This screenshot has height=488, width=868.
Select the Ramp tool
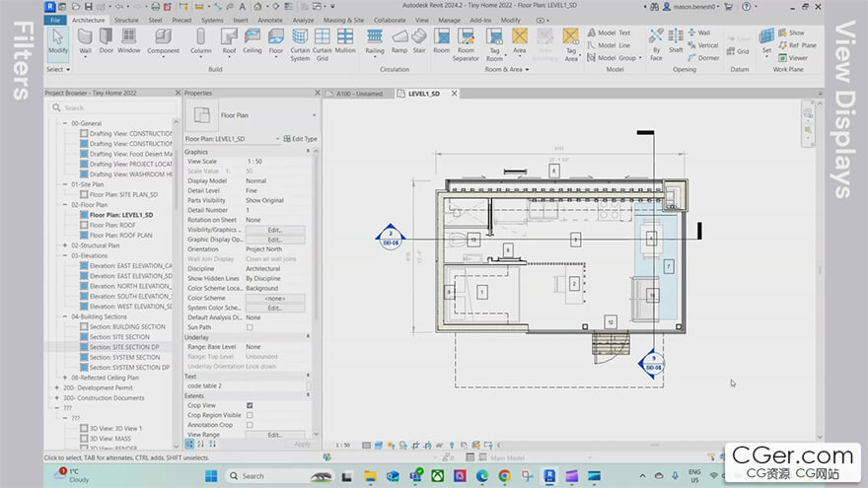point(399,41)
